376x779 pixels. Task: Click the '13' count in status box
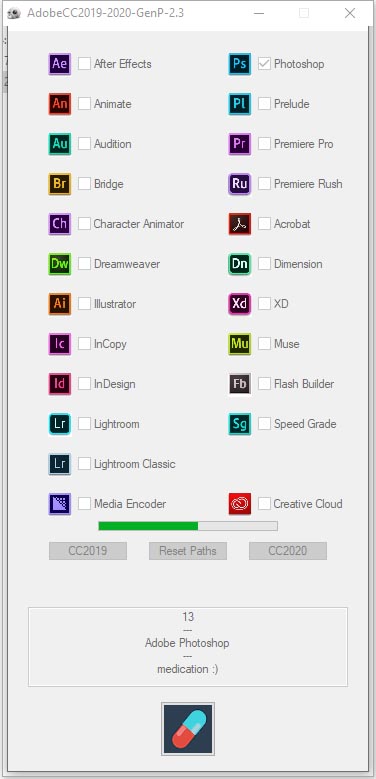coord(188,617)
